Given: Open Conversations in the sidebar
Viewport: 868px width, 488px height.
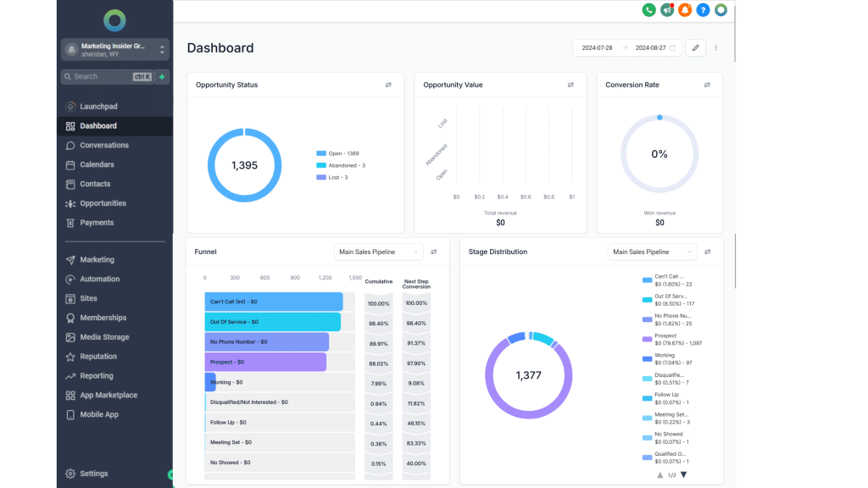Looking at the screenshot, I should [104, 145].
